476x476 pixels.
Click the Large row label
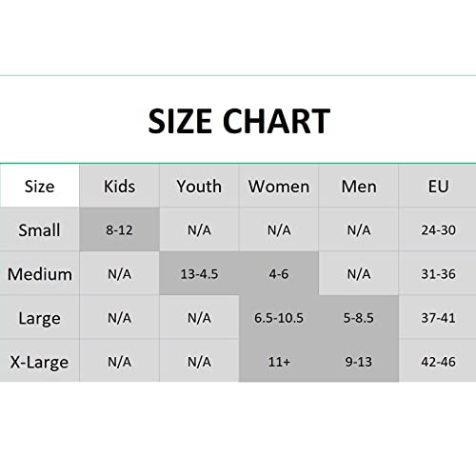[x=40, y=317]
